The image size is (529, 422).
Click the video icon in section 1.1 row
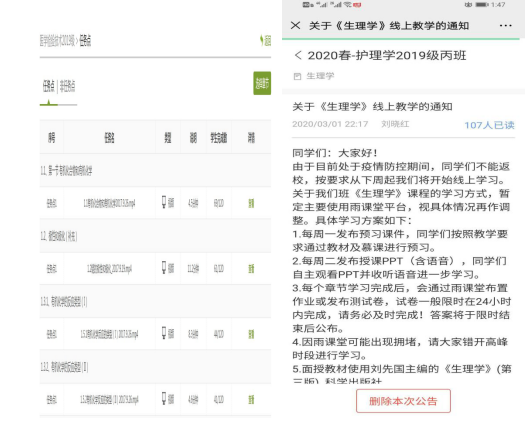[x=164, y=202]
